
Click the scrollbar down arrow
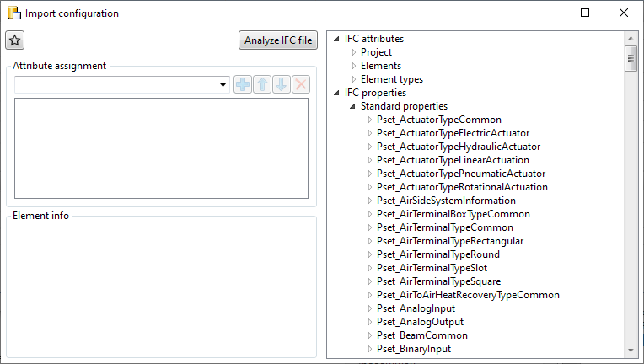630,351
